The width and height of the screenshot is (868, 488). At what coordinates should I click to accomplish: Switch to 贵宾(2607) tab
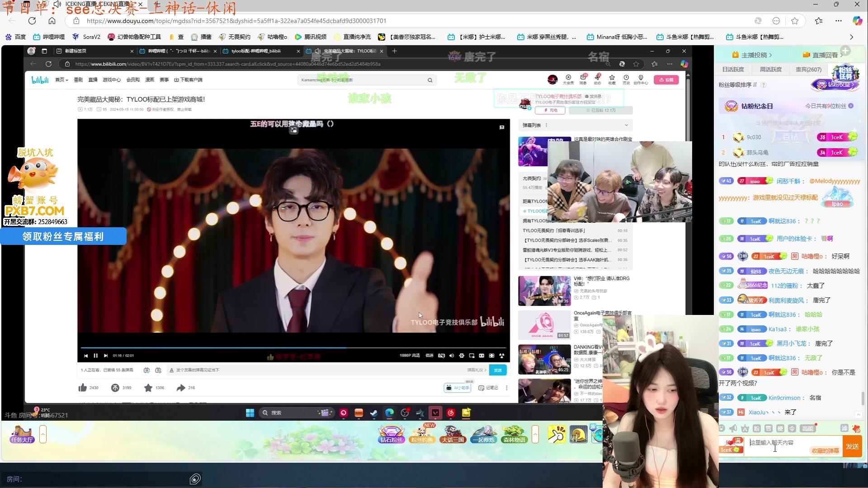tap(808, 70)
